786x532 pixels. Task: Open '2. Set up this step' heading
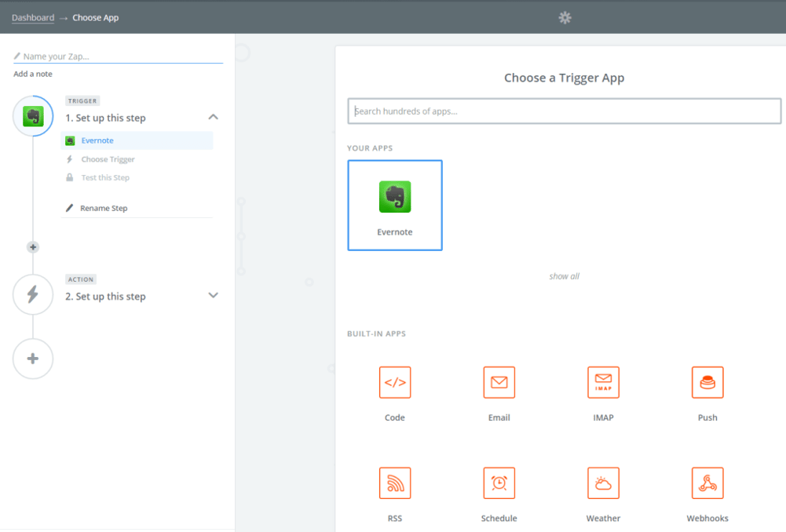coord(105,296)
